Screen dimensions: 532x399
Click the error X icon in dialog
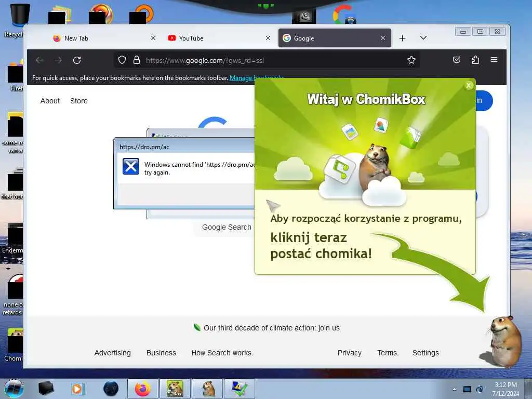coord(131,166)
